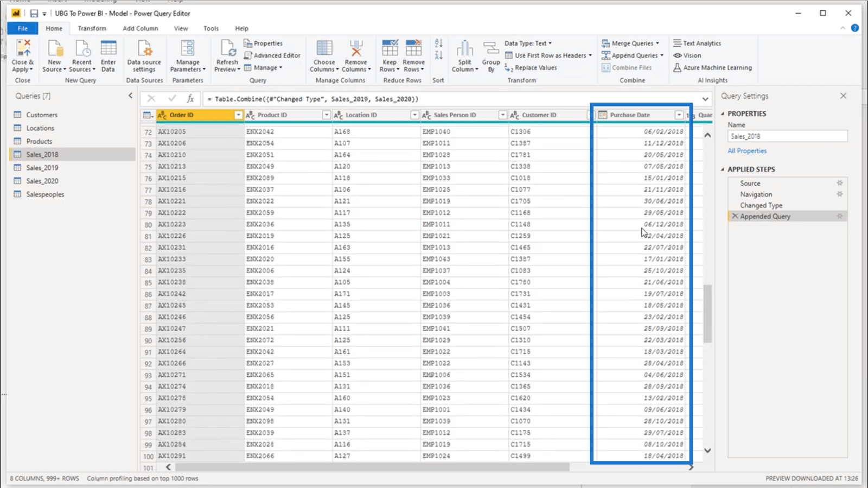Click the Enter Data icon
The image size is (868, 488).
[x=108, y=48]
